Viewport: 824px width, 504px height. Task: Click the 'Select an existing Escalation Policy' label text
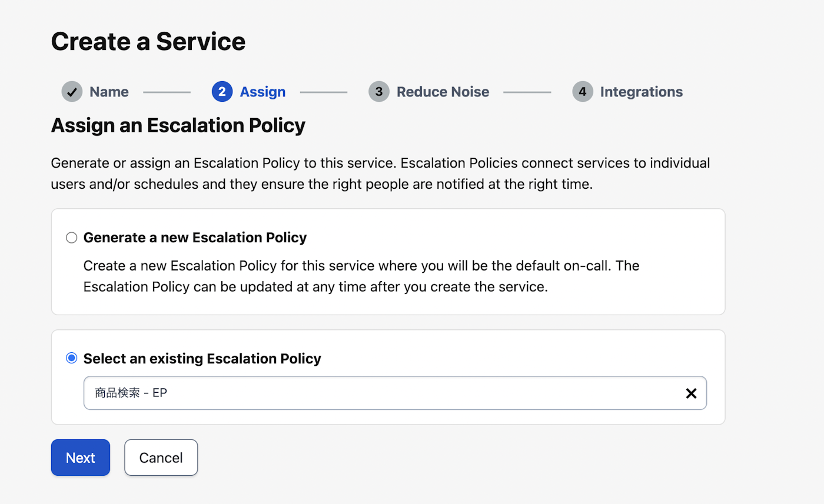202,358
